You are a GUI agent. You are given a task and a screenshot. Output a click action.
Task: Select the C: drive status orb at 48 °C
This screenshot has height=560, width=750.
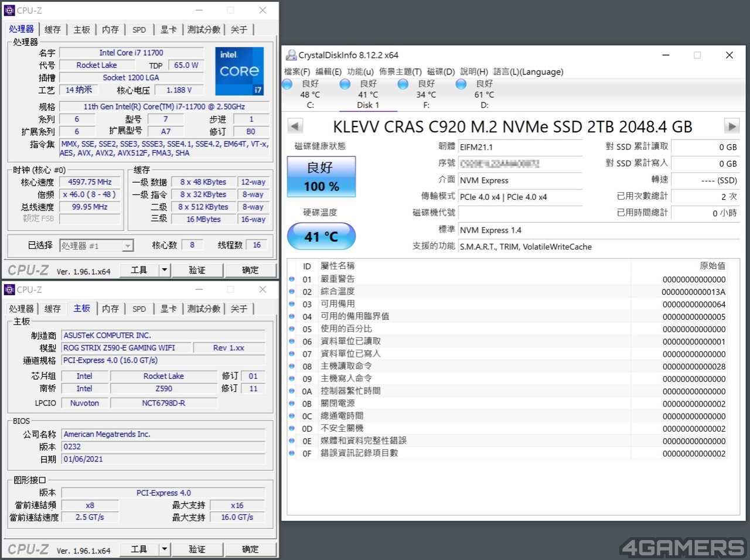pyautogui.click(x=287, y=84)
